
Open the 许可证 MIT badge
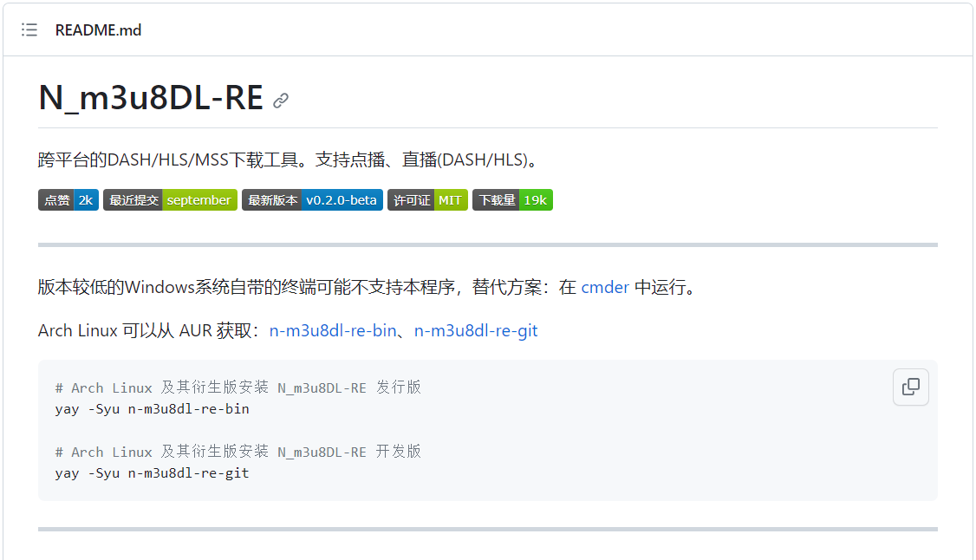[427, 200]
